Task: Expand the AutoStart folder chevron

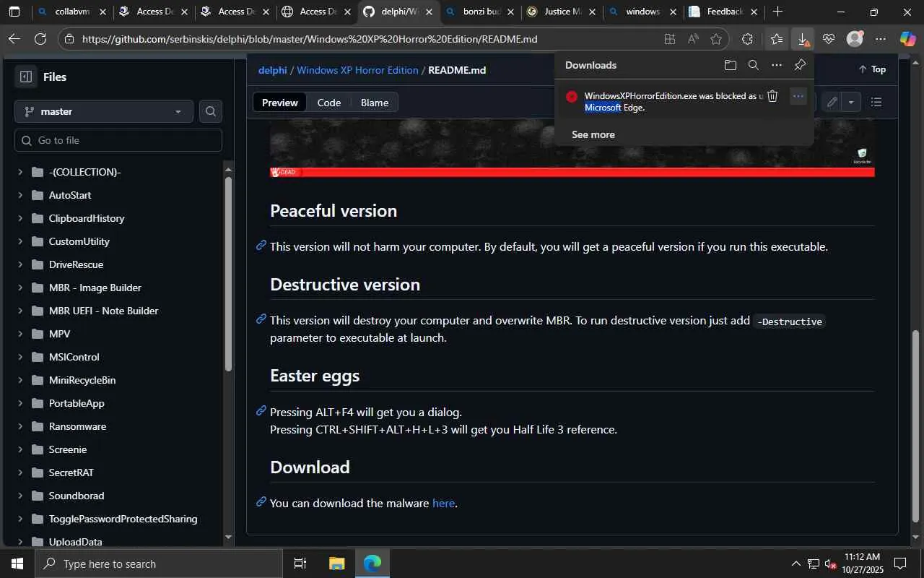Action: click(x=20, y=195)
